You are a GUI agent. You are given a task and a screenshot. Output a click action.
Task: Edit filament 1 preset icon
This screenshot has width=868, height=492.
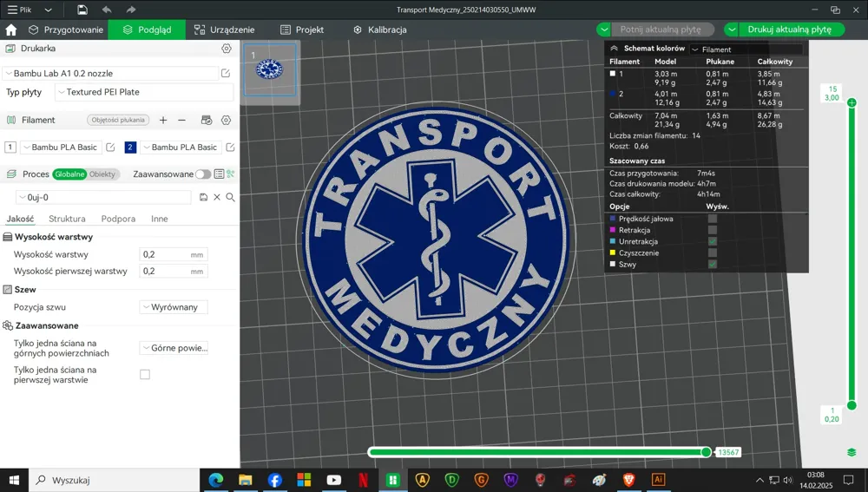(x=110, y=148)
